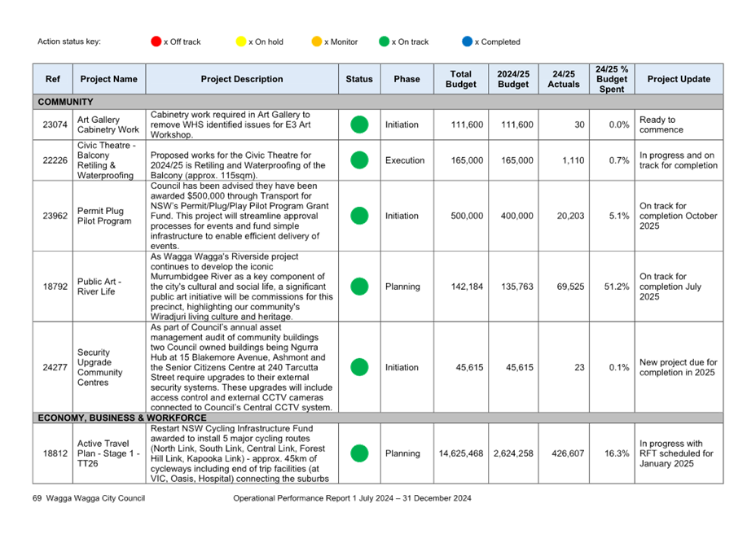Click the Restart NSW Cycling Infrastructure description
This screenshot has width=756, height=534.
[x=240, y=453]
